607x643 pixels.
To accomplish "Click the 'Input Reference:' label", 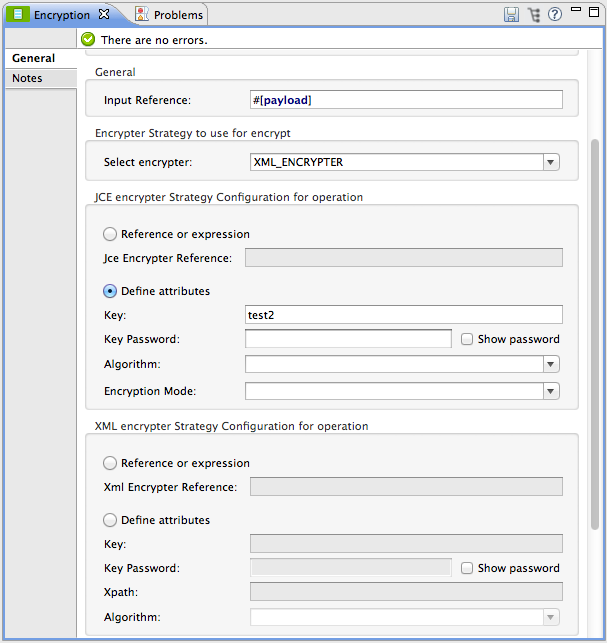I will point(147,100).
